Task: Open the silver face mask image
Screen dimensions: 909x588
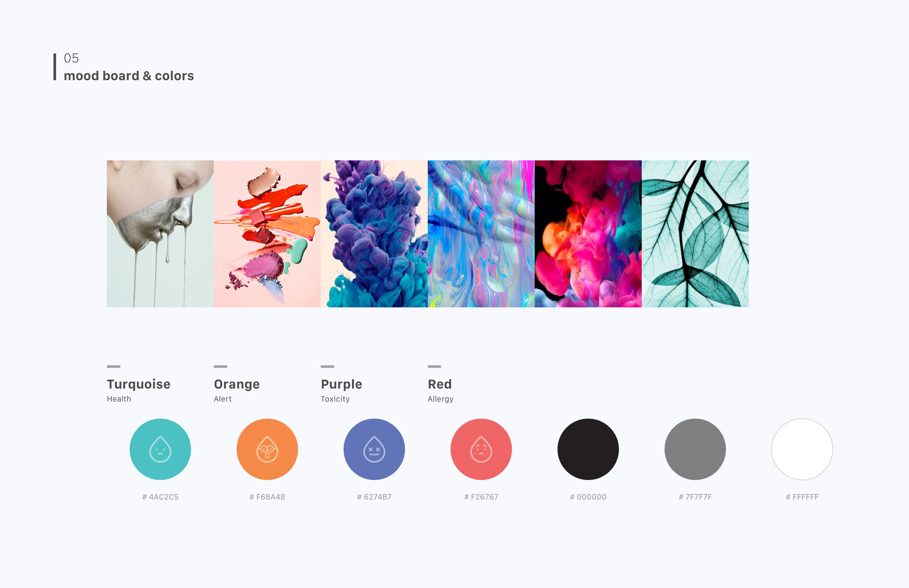Action: (160, 233)
